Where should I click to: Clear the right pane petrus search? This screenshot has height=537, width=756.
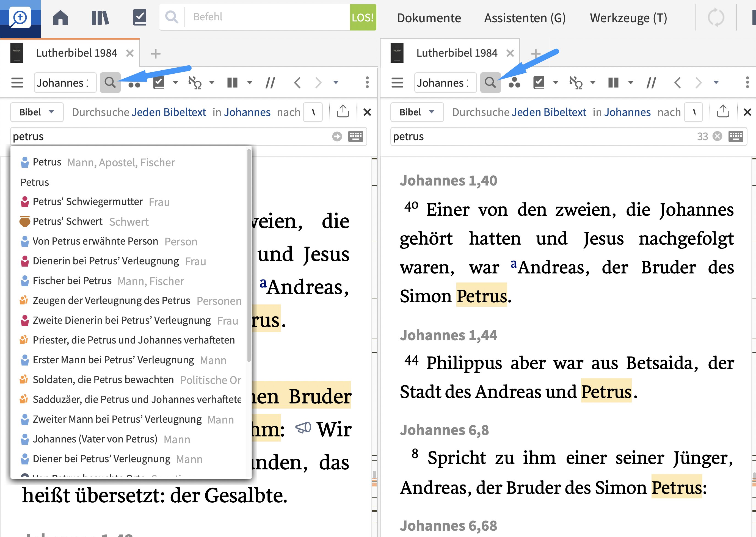(x=717, y=136)
